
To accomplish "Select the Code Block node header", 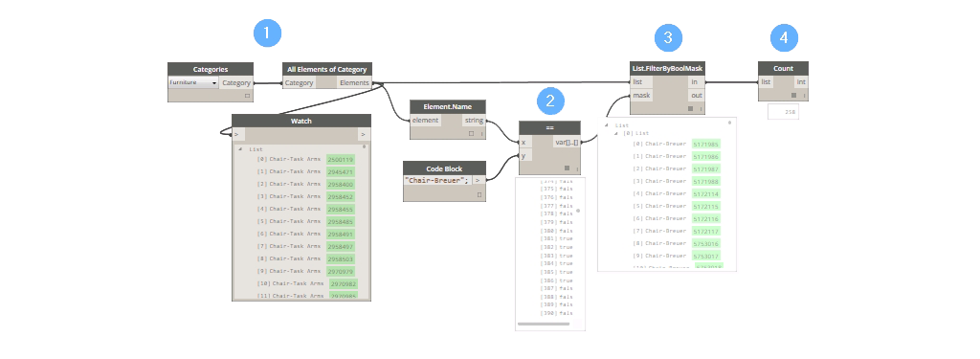I will (x=444, y=168).
